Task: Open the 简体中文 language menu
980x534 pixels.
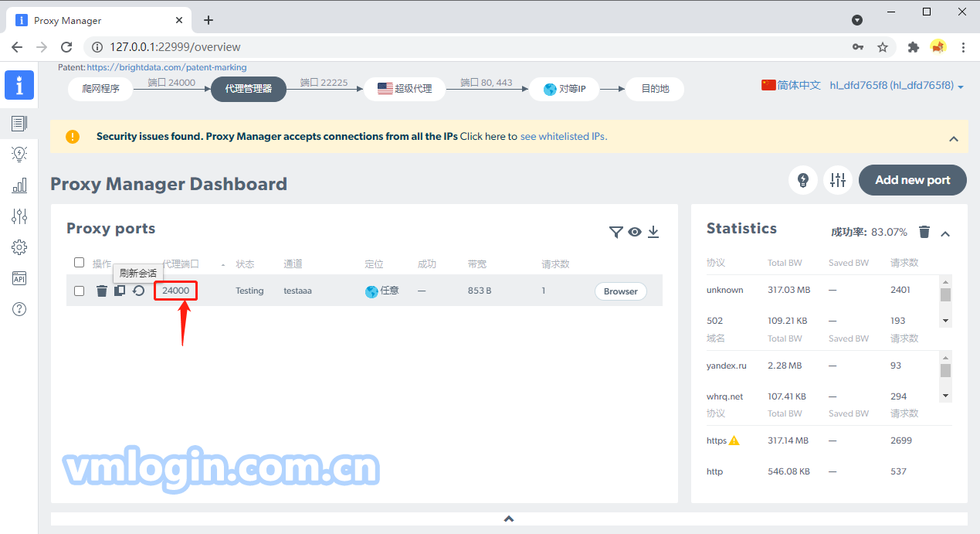Action: [x=791, y=86]
